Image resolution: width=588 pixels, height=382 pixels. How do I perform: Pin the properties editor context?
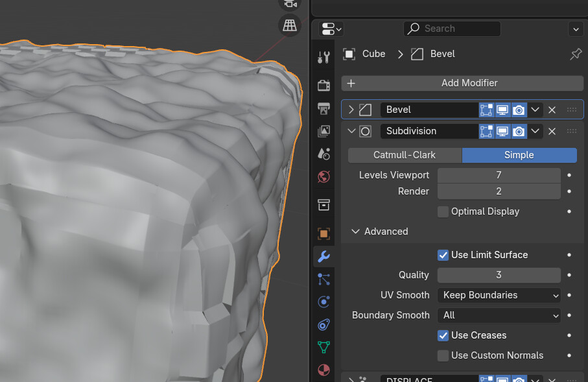576,54
